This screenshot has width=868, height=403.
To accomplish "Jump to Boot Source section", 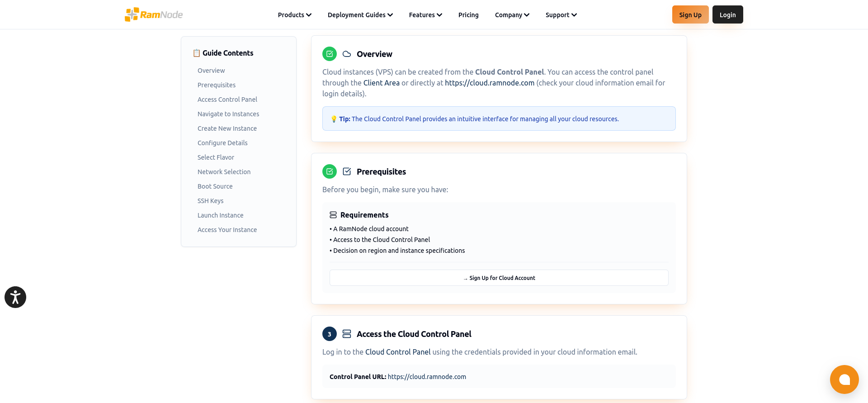I will (x=215, y=186).
